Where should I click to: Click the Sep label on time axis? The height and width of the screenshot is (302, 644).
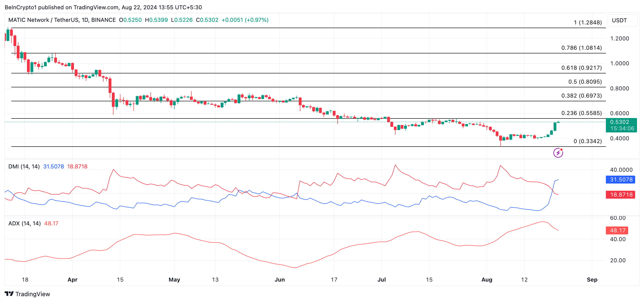point(592,279)
